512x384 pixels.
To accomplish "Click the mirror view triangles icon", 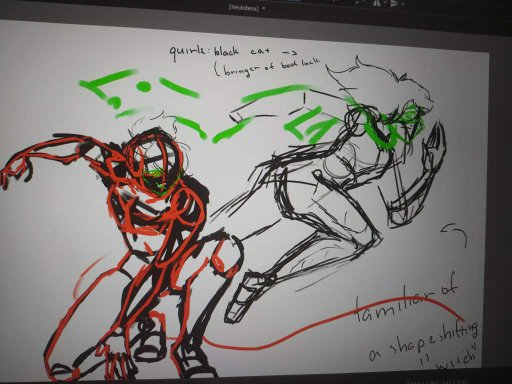I will (x=377, y=3).
